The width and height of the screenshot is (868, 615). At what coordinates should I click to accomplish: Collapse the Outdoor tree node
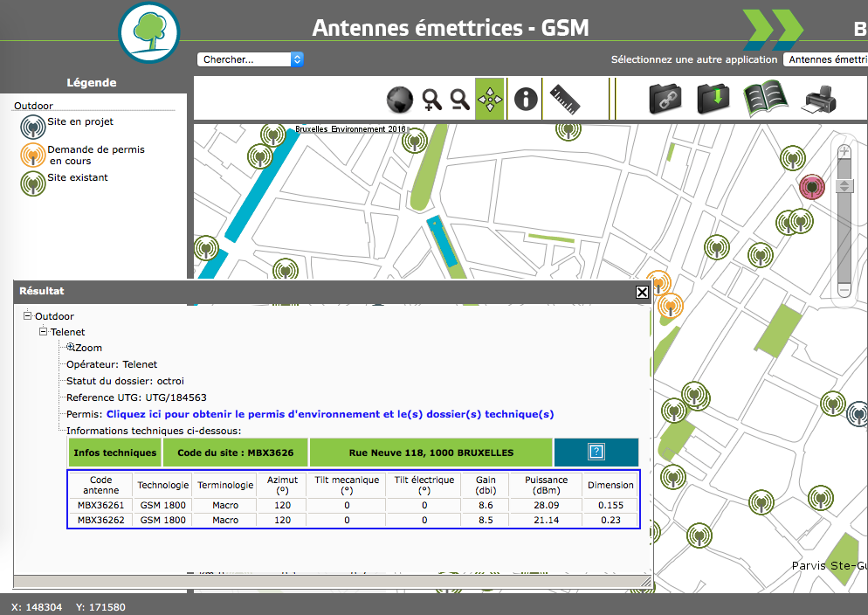(x=27, y=315)
